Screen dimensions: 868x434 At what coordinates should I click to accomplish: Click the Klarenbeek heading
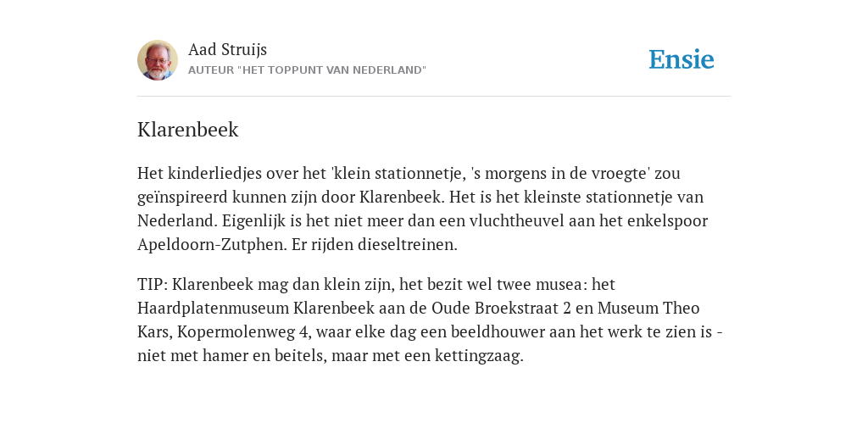click(x=187, y=130)
